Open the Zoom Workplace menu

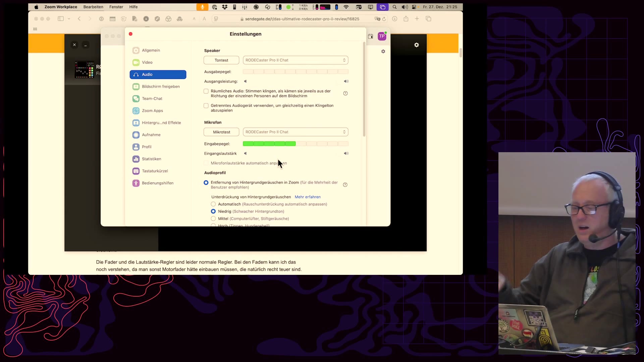61,7
